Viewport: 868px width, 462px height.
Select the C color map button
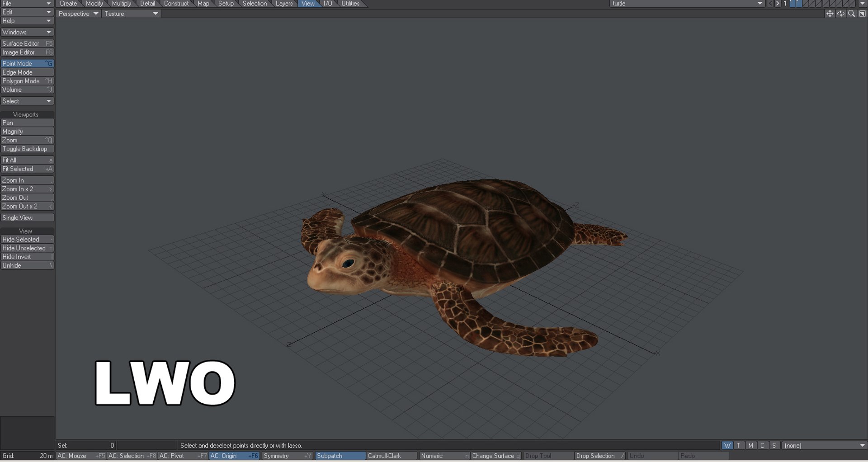coord(762,446)
